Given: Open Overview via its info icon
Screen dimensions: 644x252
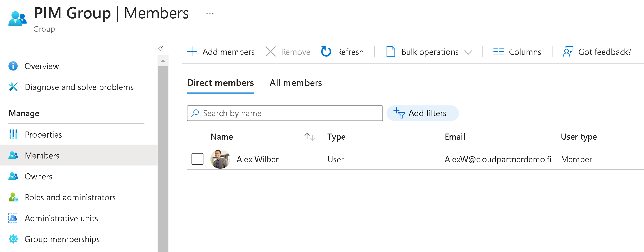Looking at the screenshot, I should click(13, 66).
